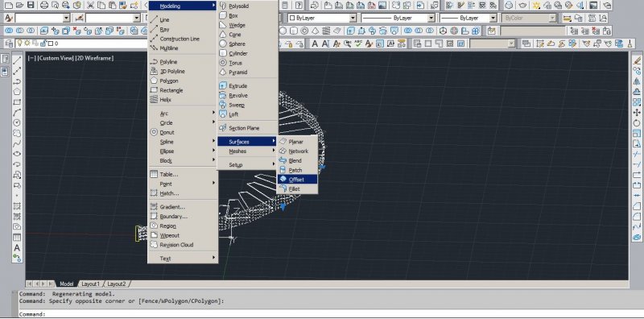Click the Plot printer icon
The image size is (644, 319).
(x=44, y=6)
